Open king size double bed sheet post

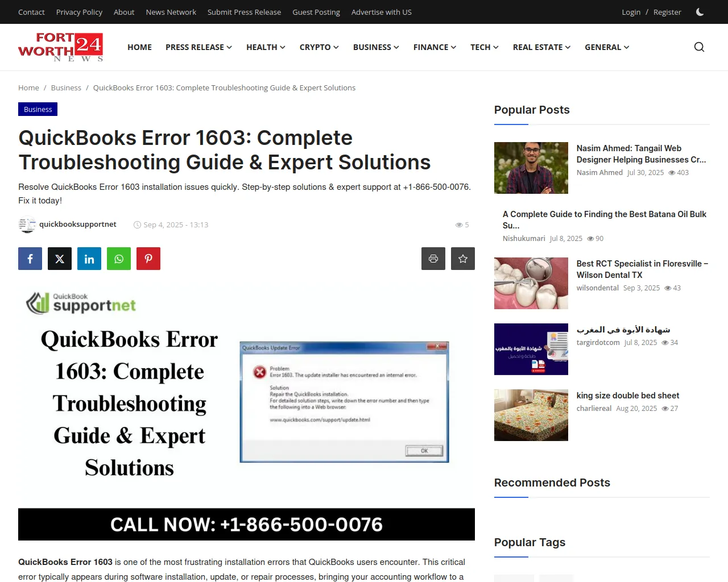click(628, 396)
